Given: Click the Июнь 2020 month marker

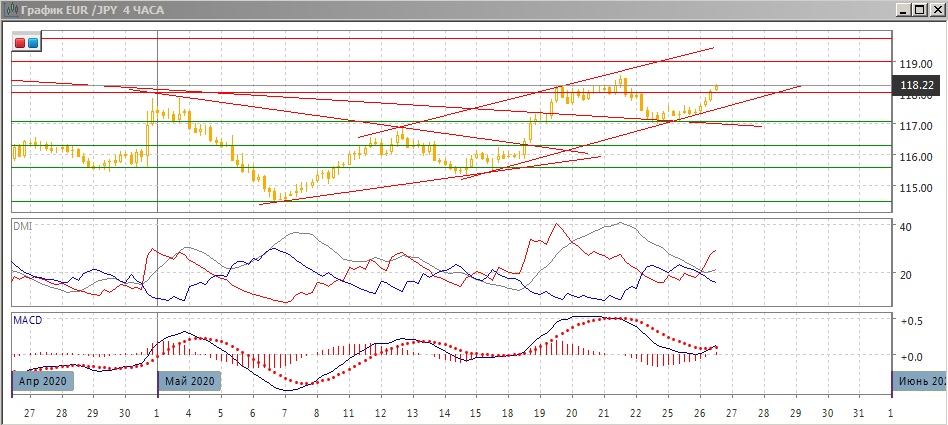Looking at the screenshot, I should pyautogui.click(x=920, y=381).
